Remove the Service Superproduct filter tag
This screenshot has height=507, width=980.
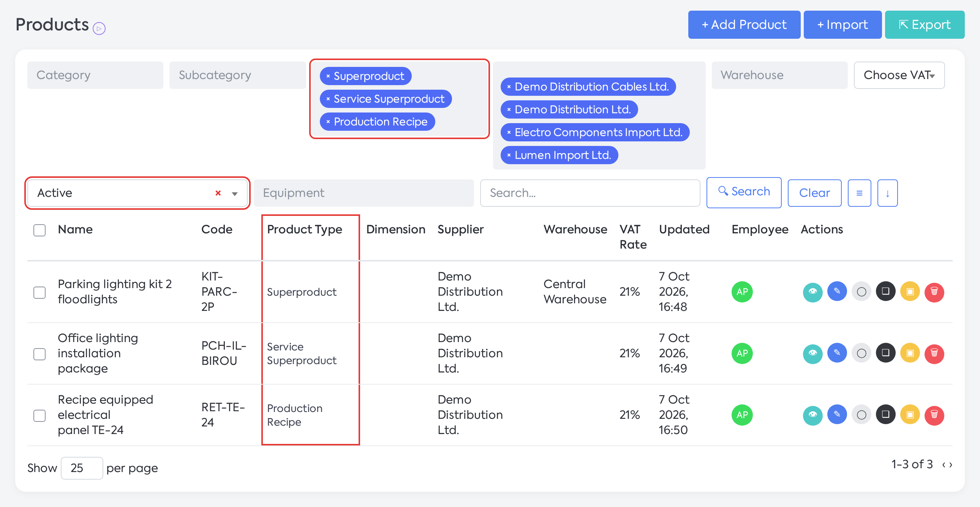pyautogui.click(x=328, y=99)
